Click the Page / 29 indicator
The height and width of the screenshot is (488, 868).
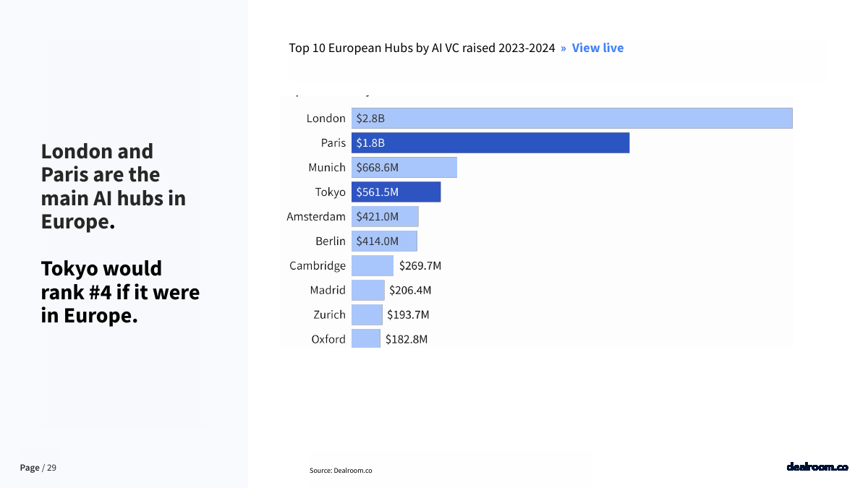click(x=38, y=468)
